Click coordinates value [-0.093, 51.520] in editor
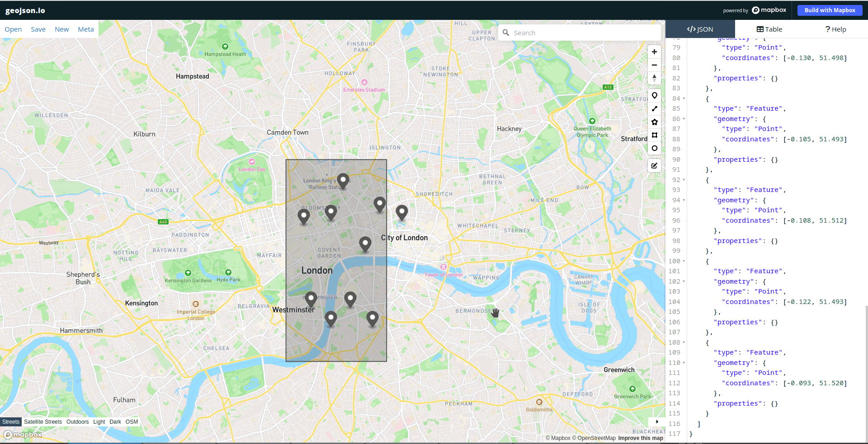Viewport: 868px width, 444px height. [815, 383]
